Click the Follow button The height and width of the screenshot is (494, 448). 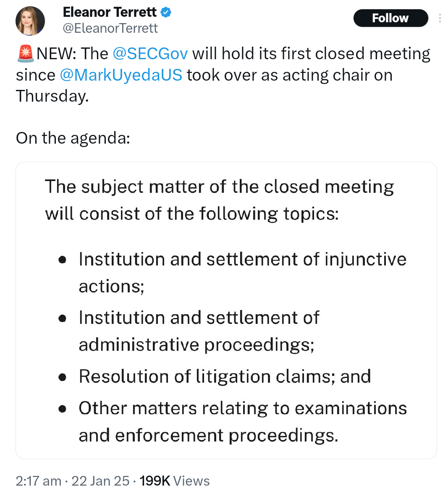tap(390, 18)
